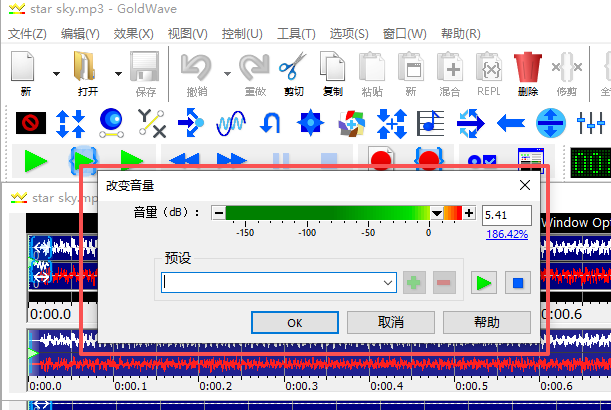Click the 帮助 help button in dialog
The width and height of the screenshot is (611, 410).
tap(487, 322)
